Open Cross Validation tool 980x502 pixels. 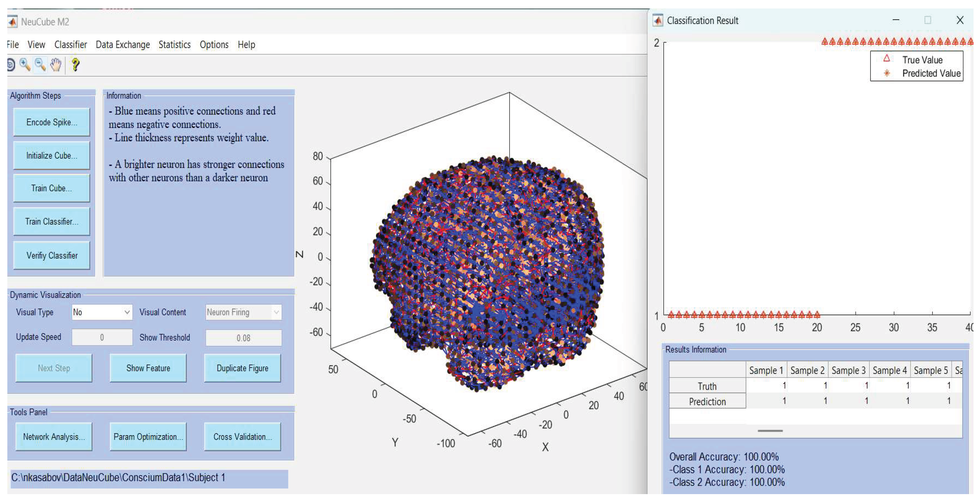pyautogui.click(x=242, y=437)
